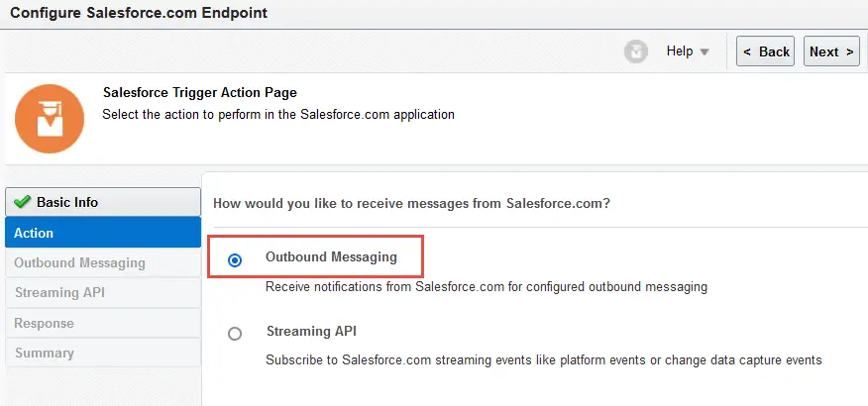868x406 pixels.
Task: Click the outbound messaging notifications description text
Action: (x=487, y=287)
